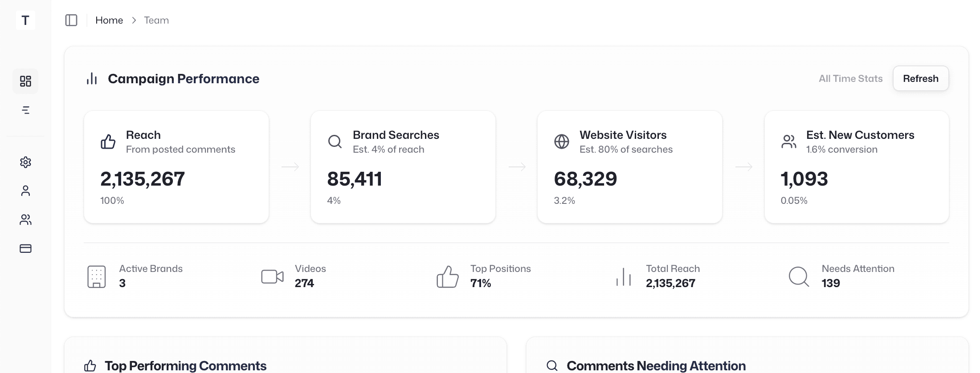Click the 0.05% label under new customers
The width and height of the screenshot is (980, 373).
(794, 201)
